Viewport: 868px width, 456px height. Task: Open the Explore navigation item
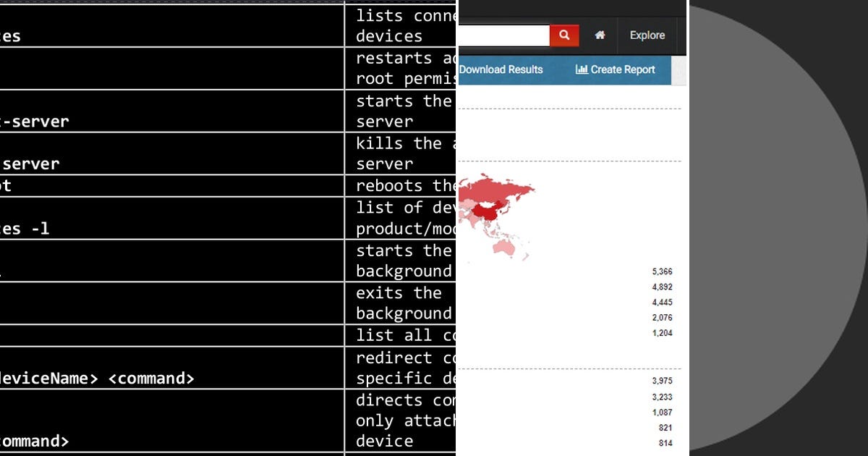pos(647,35)
